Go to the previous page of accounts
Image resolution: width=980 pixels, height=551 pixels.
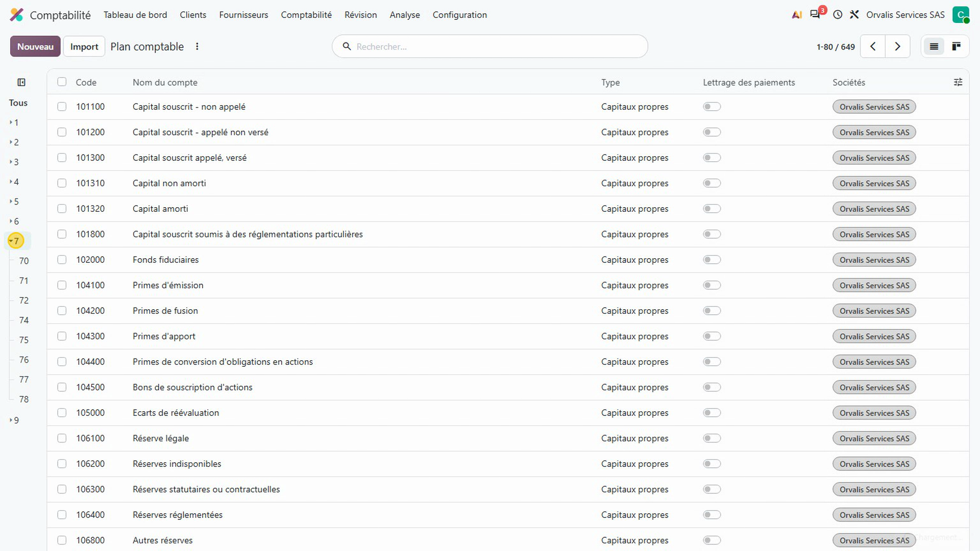pyautogui.click(x=873, y=46)
